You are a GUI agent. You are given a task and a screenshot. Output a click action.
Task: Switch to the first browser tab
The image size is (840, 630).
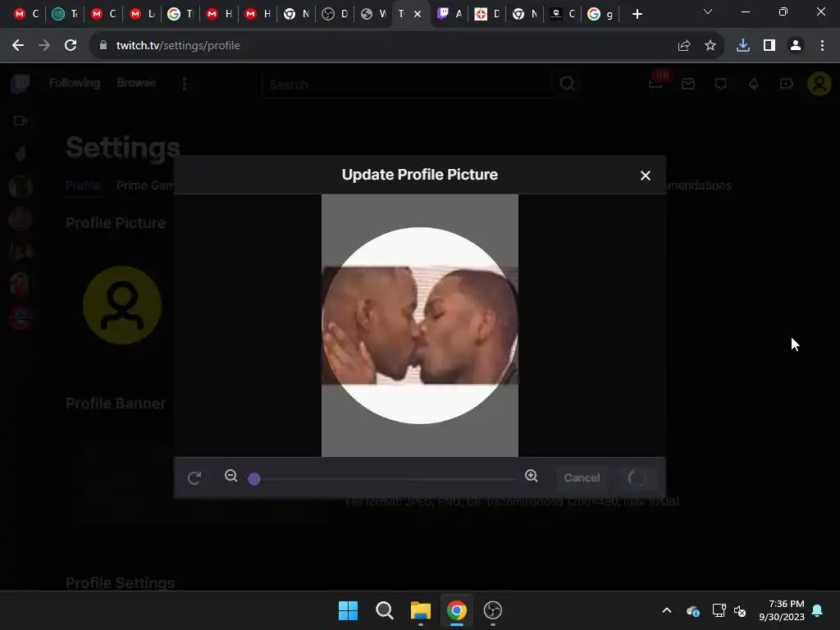[27, 14]
